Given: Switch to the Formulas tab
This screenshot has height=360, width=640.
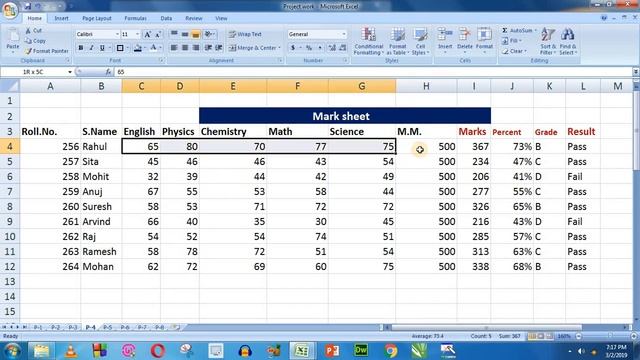Looking at the screenshot, I should click(x=136, y=18).
